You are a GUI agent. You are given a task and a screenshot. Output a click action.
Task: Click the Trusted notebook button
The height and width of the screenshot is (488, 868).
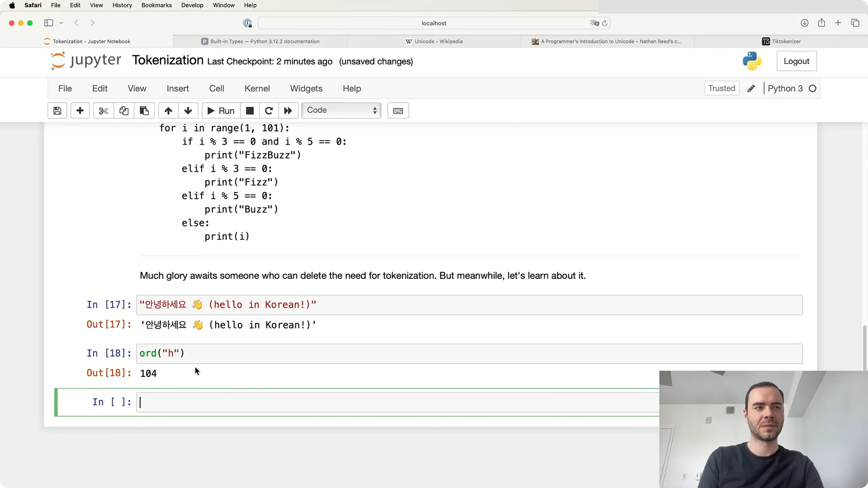(x=722, y=88)
